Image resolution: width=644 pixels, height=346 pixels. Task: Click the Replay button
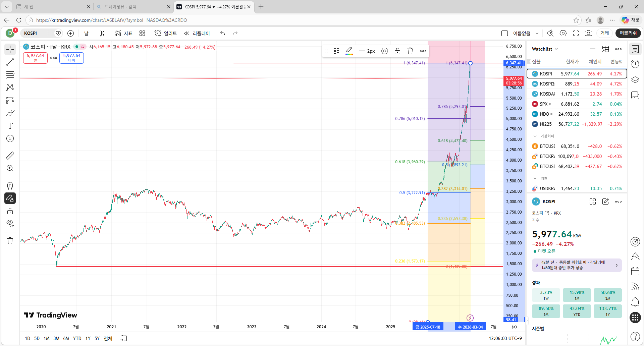(197, 33)
